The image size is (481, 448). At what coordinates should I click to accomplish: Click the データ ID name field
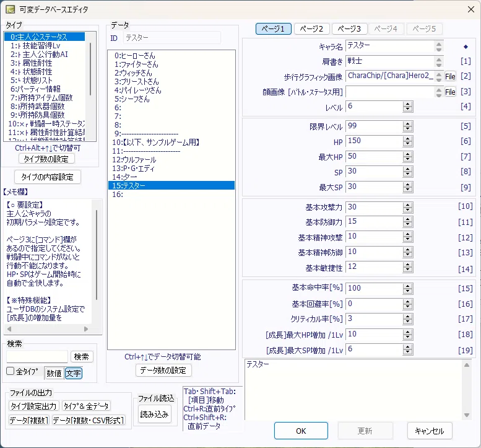[x=172, y=38]
